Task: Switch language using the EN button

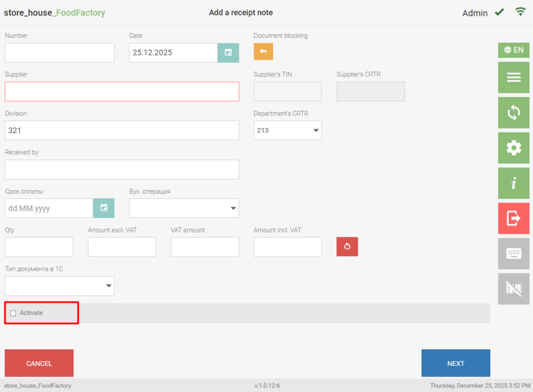Action: click(513, 50)
